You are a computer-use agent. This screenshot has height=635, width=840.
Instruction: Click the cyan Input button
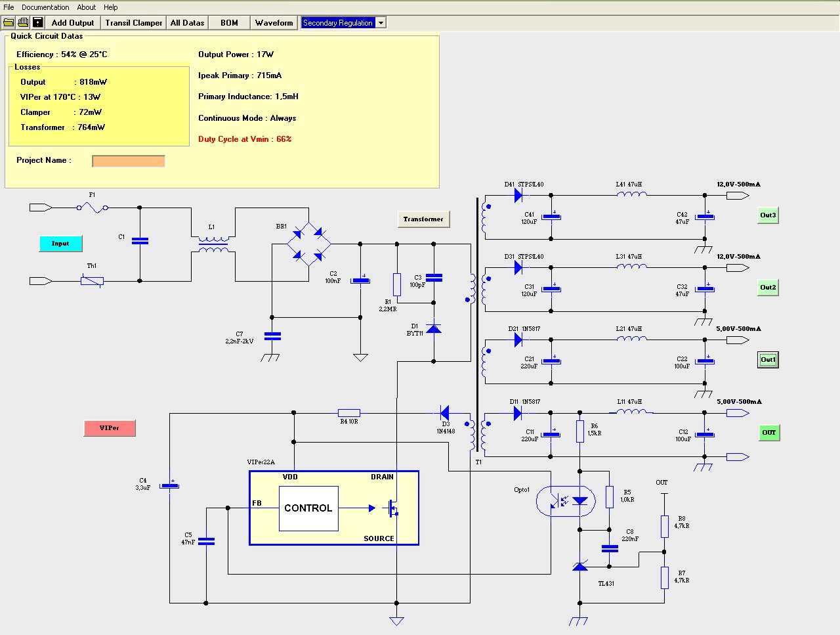point(60,244)
